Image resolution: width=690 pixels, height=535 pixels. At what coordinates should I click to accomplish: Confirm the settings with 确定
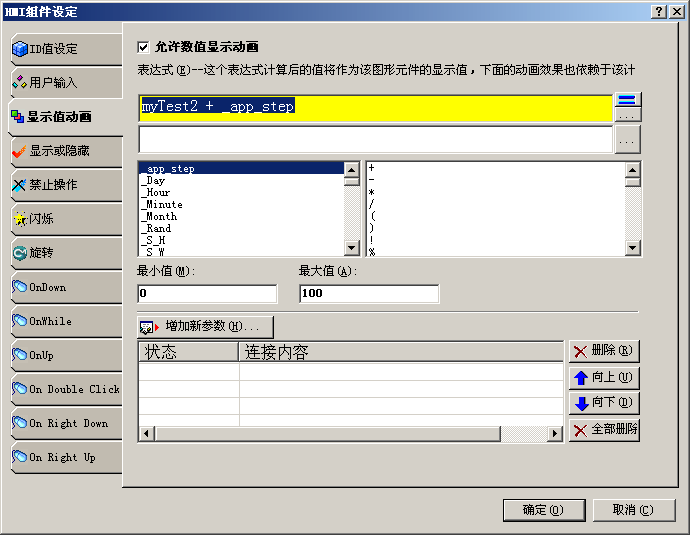(x=543, y=510)
